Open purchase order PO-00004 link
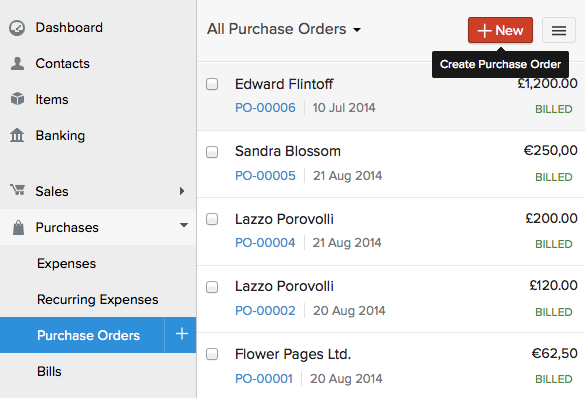 (265, 243)
